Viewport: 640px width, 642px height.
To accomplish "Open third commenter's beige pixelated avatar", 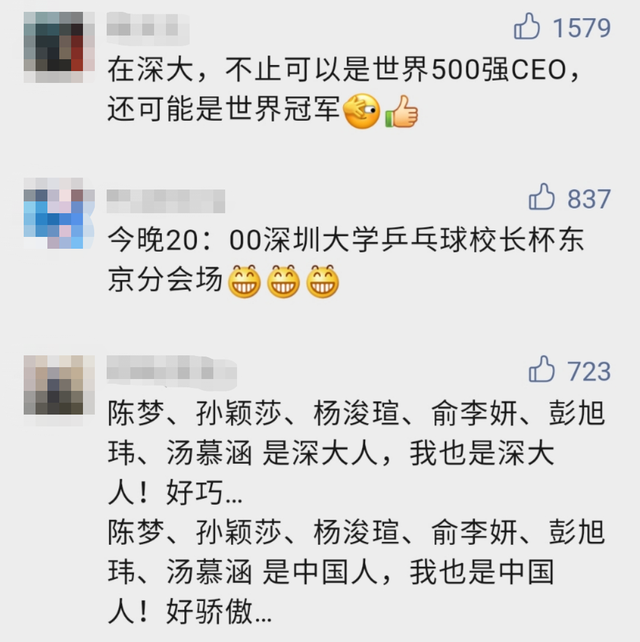I will coord(59,385).
